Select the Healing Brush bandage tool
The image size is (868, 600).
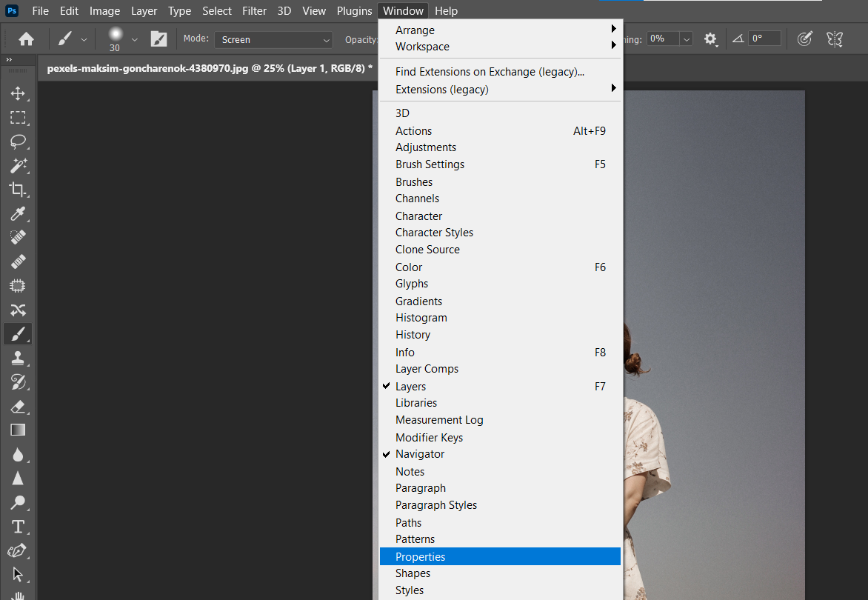tap(18, 261)
